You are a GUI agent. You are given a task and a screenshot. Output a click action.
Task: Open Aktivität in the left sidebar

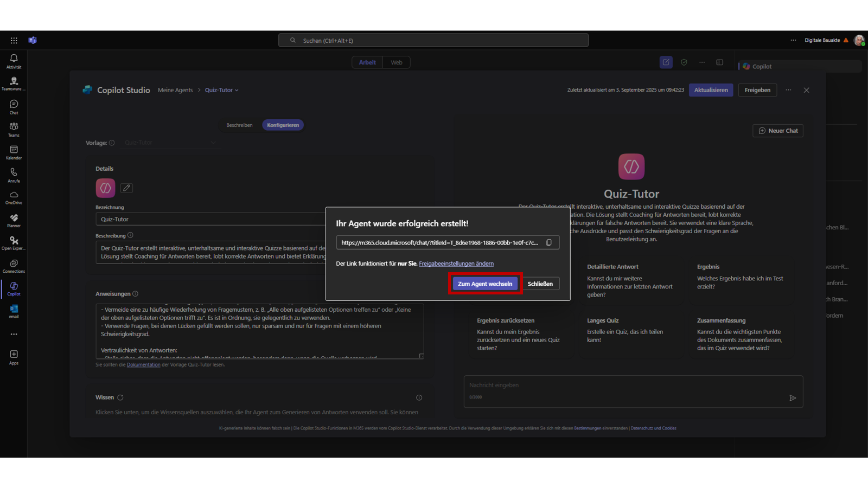click(x=14, y=61)
